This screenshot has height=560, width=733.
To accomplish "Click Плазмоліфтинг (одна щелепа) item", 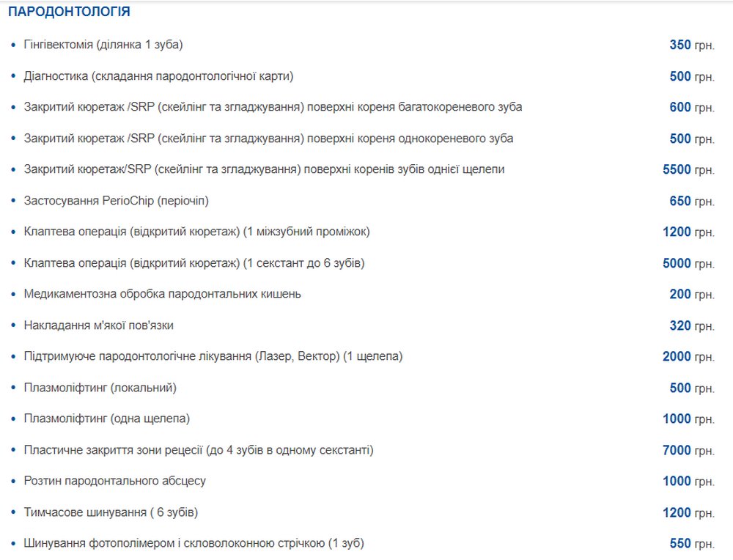I will point(107,419).
